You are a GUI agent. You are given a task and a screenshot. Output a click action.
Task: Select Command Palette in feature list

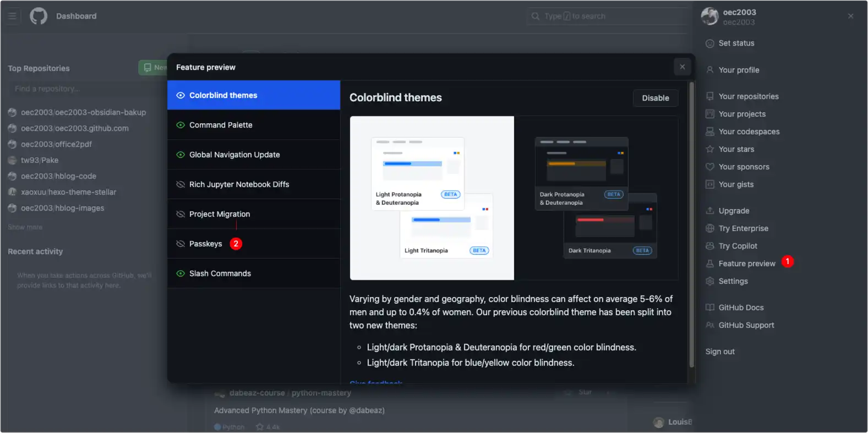click(x=254, y=125)
